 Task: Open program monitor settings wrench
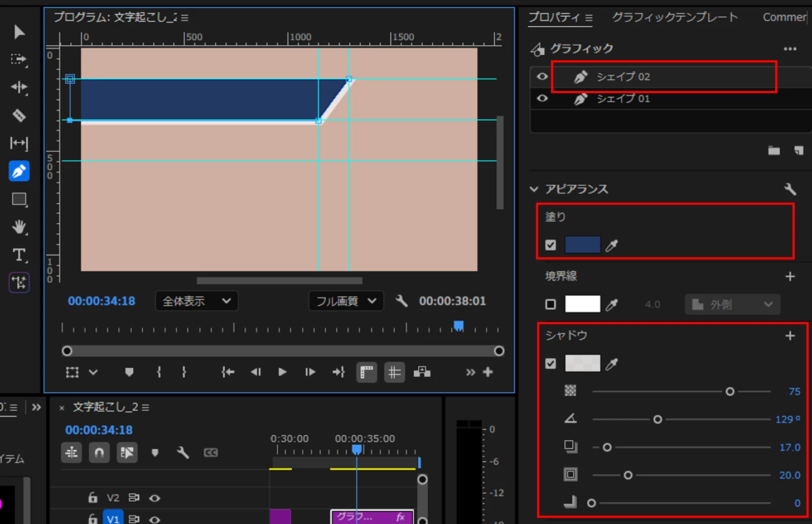point(402,301)
